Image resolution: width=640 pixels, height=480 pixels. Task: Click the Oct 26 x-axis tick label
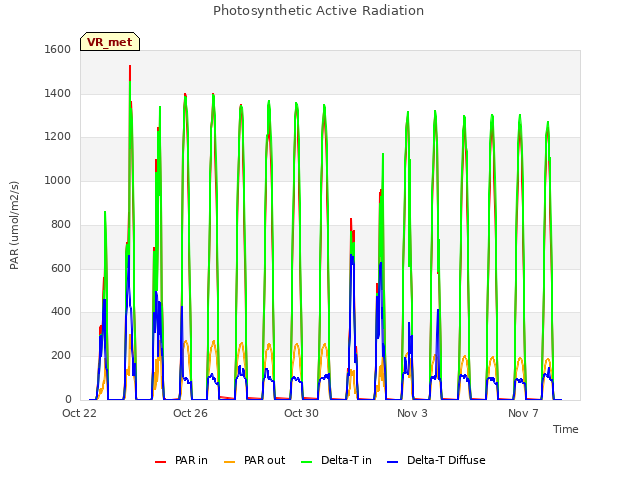coord(190,413)
